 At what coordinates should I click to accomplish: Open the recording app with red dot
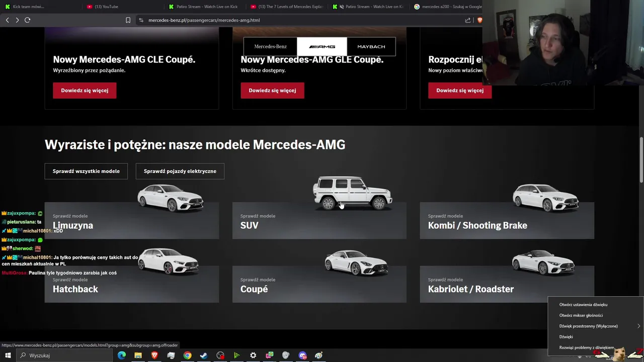pyautogui.click(x=220, y=355)
